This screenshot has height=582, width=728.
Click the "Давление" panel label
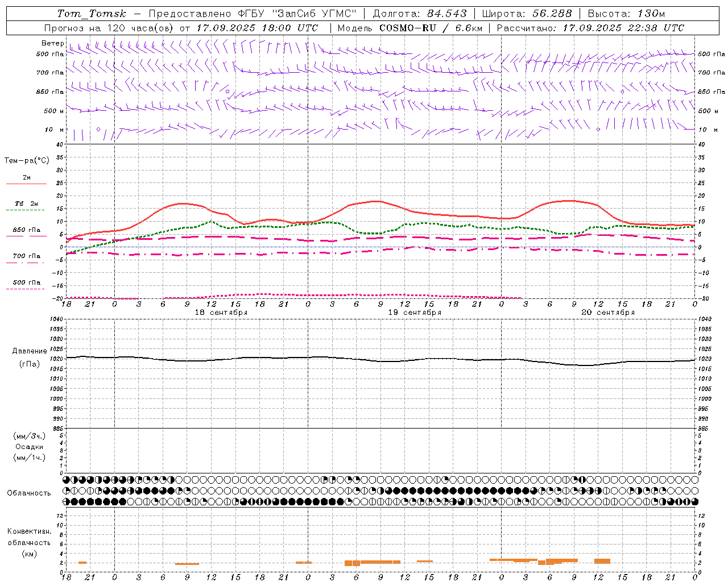[x=30, y=351]
